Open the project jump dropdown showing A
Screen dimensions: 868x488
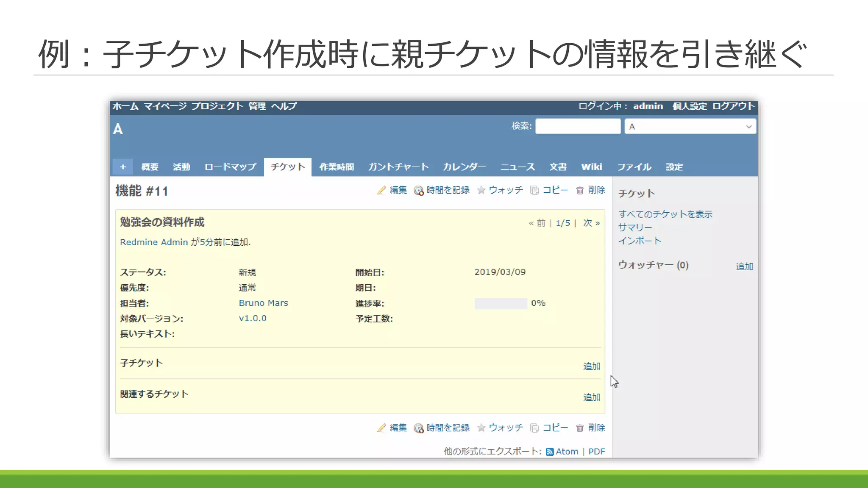pos(690,127)
